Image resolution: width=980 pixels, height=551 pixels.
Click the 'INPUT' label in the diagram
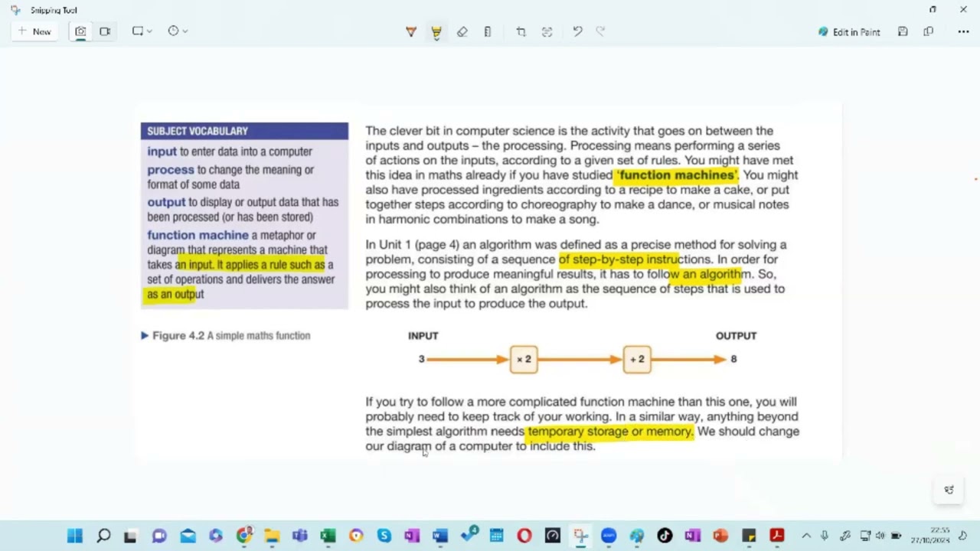click(x=423, y=336)
